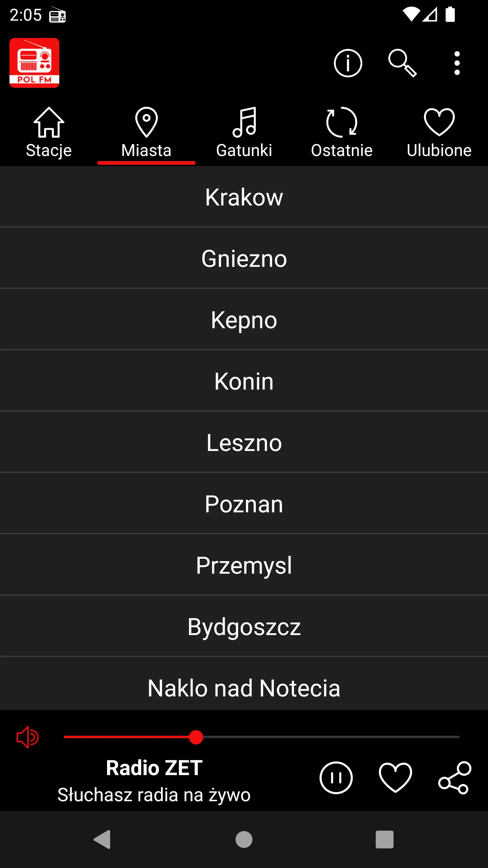Tap the POL FM app logo
488x868 pixels.
34,63
